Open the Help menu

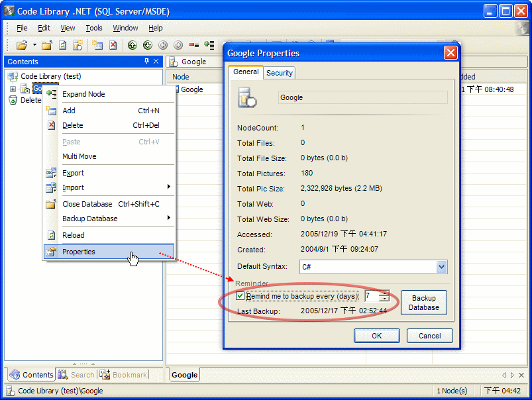point(156,28)
